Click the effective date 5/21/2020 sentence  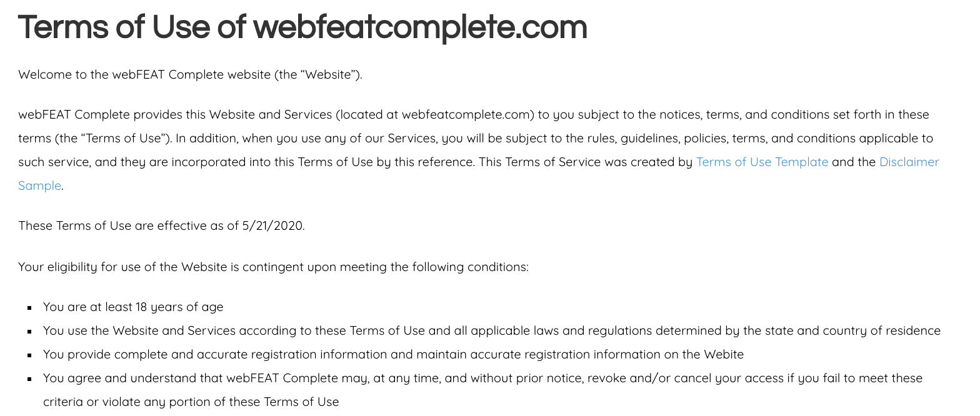[x=161, y=225]
